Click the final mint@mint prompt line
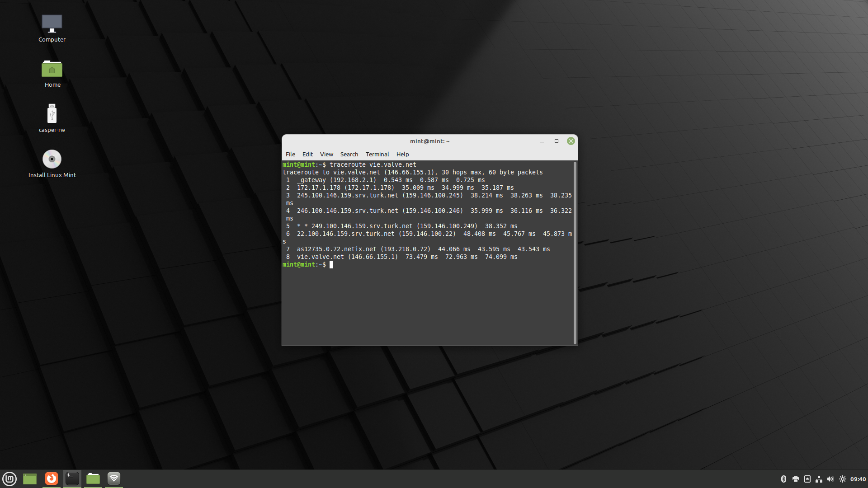Viewport: 868px width, 488px height. 308,264
